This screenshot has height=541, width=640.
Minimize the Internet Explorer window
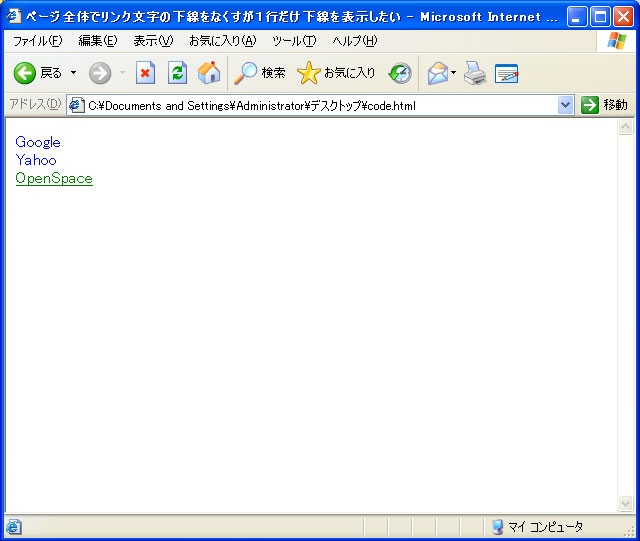pos(577,17)
